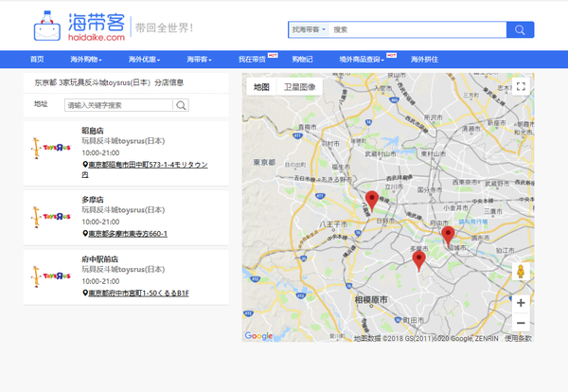Open the 多摩店 address link 東寺方660-1
Screen dimensions: 568x392
coord(128,234)
